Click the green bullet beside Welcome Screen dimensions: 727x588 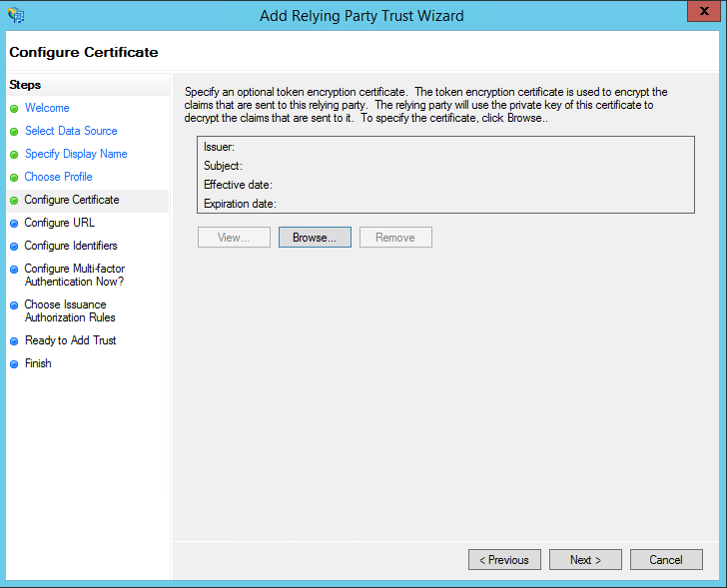coord(14,108)
